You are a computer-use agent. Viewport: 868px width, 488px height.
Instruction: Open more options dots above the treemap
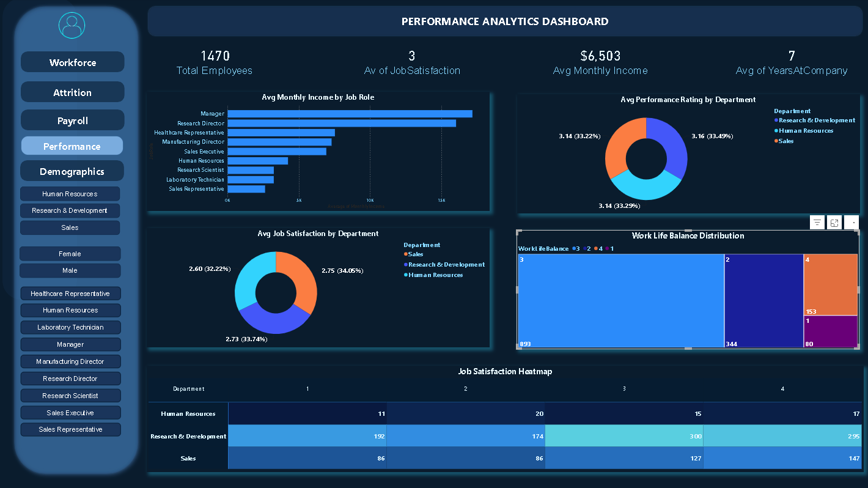pyautogui.click(x=852, y=223)
